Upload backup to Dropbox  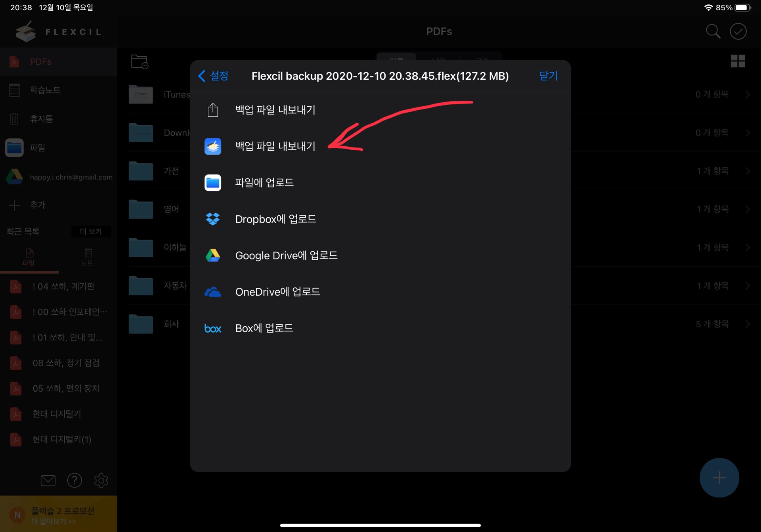point(275,219)
